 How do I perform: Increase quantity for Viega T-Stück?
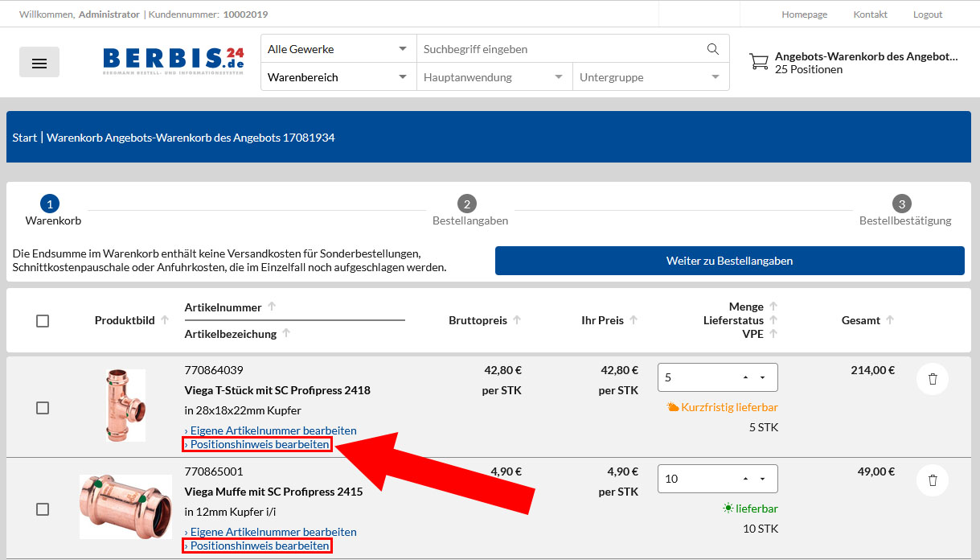(745, 377)
